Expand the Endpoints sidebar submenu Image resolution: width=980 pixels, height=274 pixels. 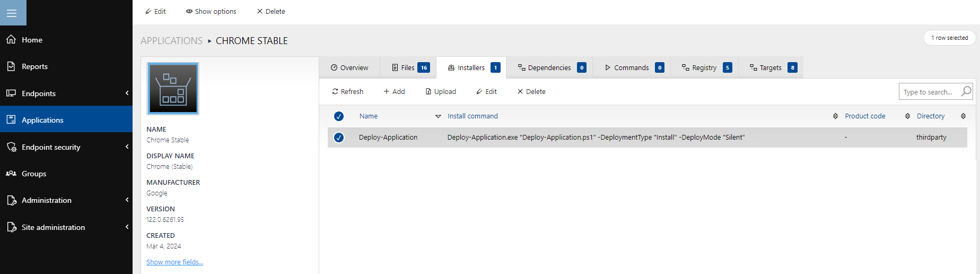click(127, 93)
